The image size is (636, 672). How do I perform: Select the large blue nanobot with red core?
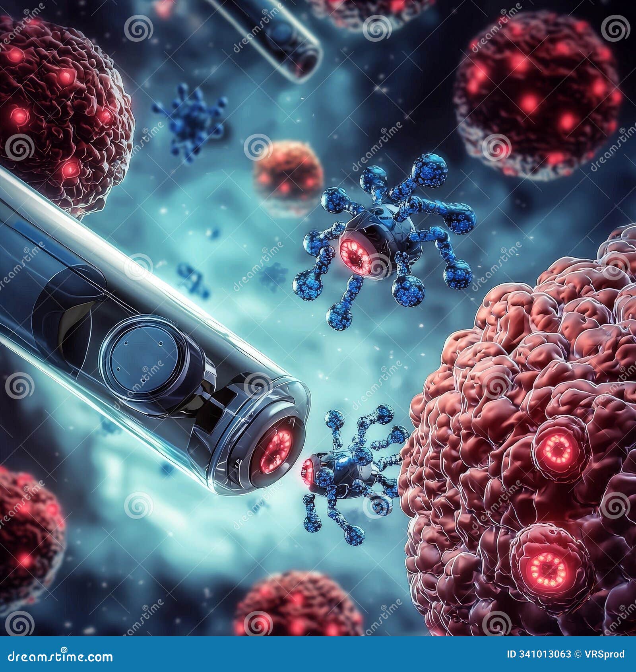382,239
